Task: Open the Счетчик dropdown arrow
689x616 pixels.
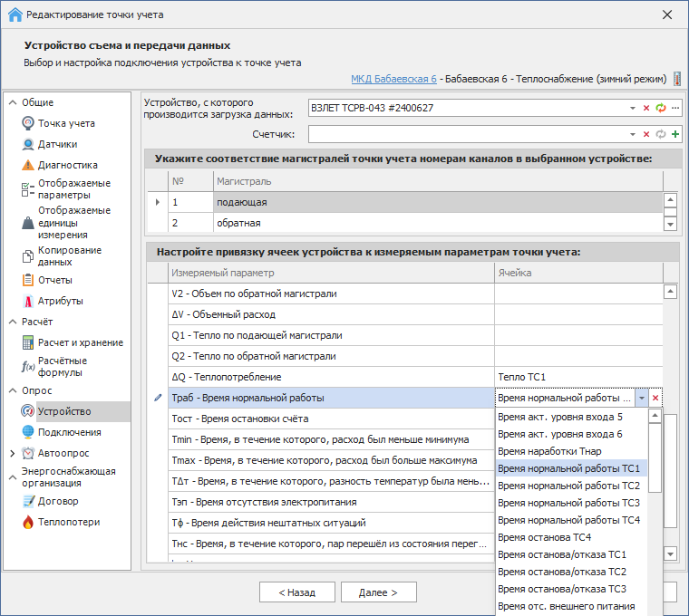Action: point(633,134)
